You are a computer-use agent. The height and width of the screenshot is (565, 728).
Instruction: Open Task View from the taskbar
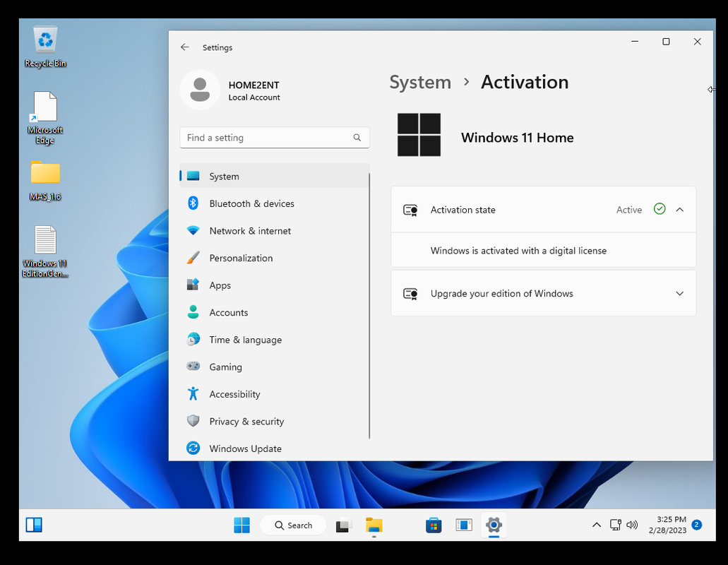coord(344,525)
